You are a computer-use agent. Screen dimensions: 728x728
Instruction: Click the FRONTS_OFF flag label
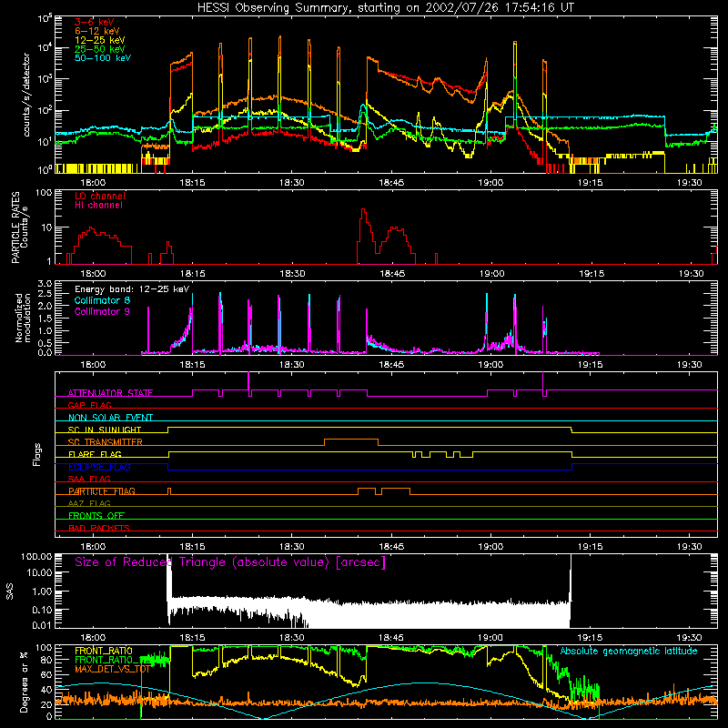pos(96,515)
